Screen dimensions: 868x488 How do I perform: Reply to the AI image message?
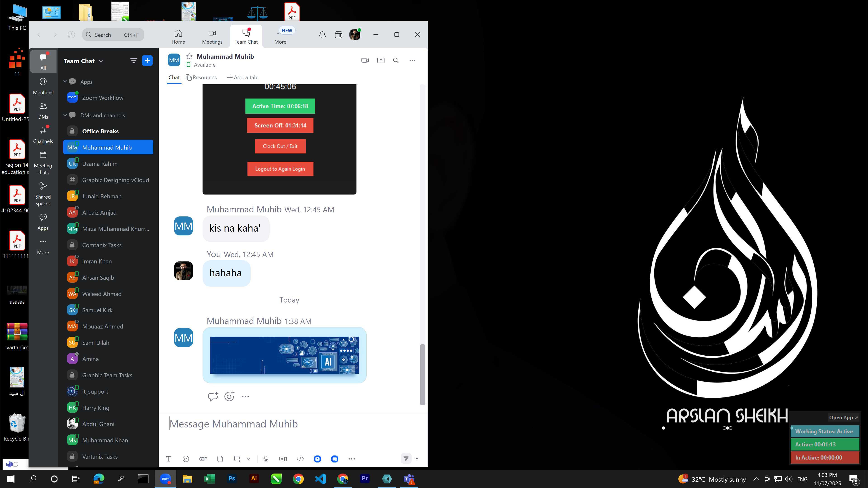pos(213,396)
